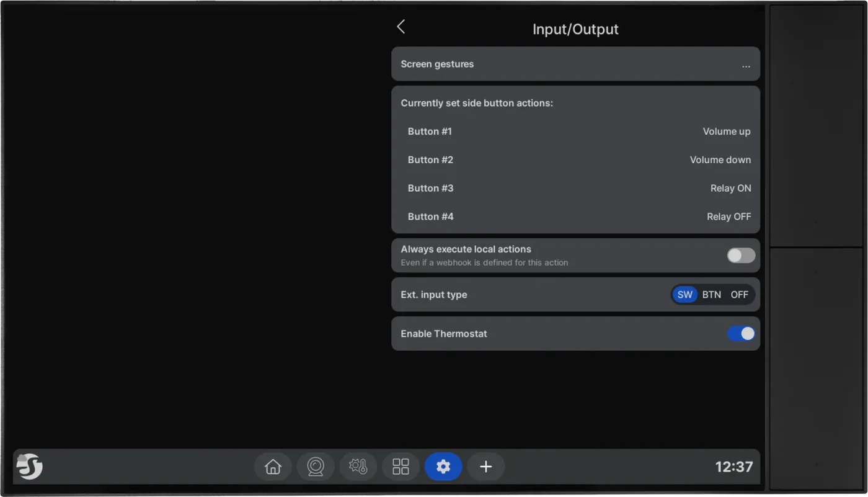Select the blue settings gear icon

click(443, 467)
